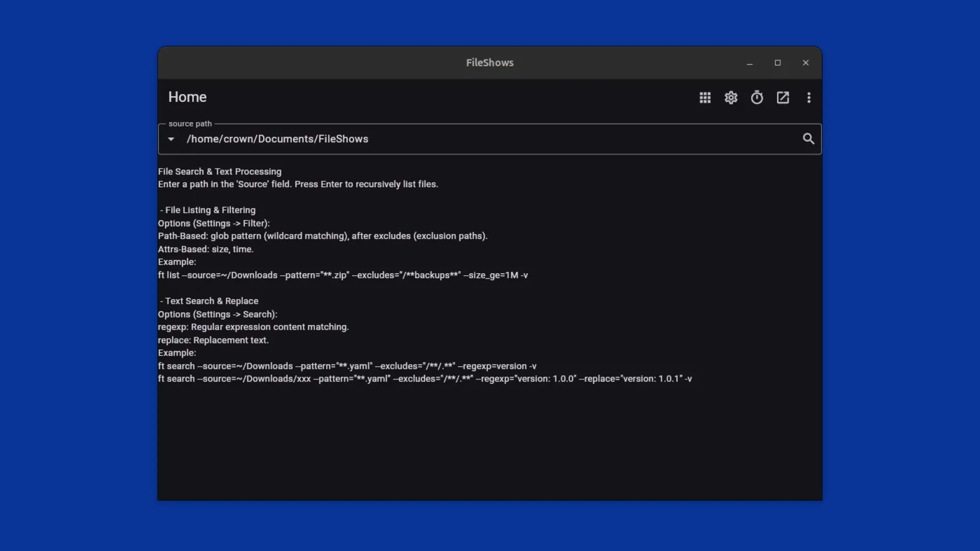Click the ft list example command line
980x551 pixels.
pos(342,275)
